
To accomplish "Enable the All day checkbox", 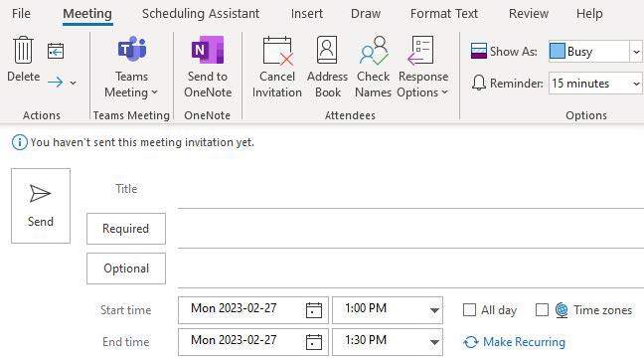I will point(469,310).
